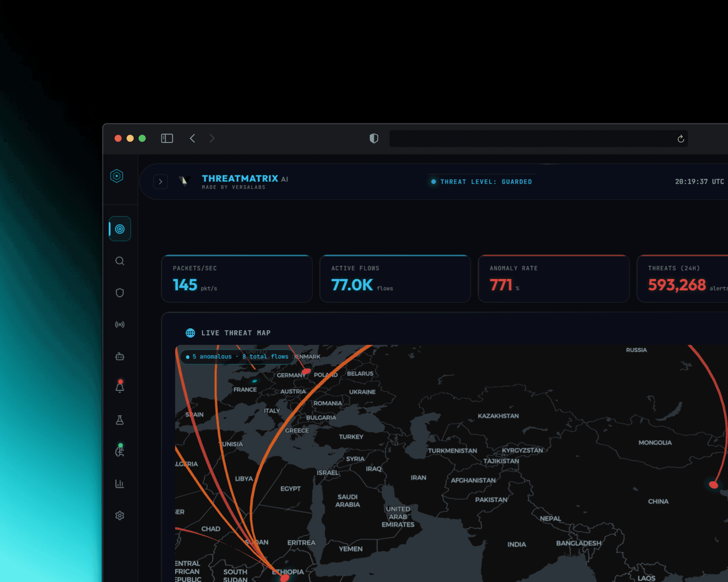Open the Packets/Sec stat card
This screenshot has height=582, width=728.
tap(237, 278)
